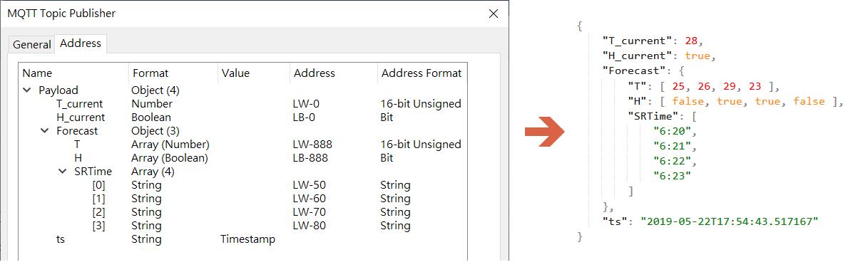Select the T_current row
The width and height of the screenshot is (868, 267).
pos(242,104)
